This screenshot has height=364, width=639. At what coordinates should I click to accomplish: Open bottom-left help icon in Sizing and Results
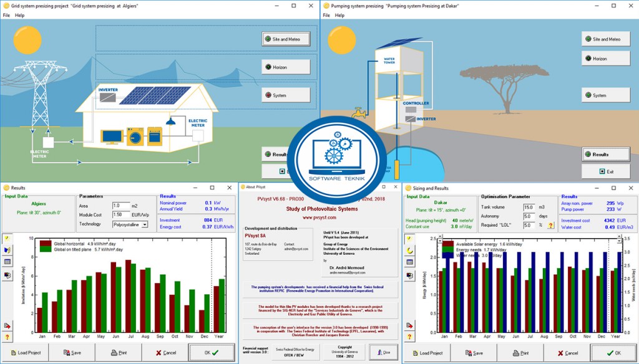pos(409,337)
